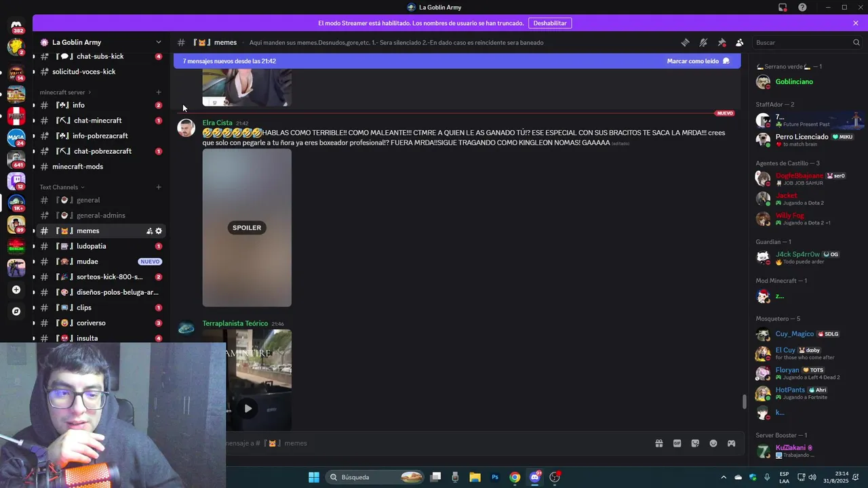Open the Threads icon in channel header
This screenshot has height=488, width=868.
tap(685, 42)
